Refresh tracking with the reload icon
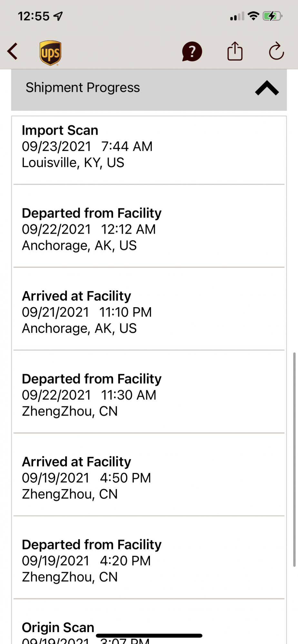Viewport: 298px width, 644px height. [x=276, y=52]
